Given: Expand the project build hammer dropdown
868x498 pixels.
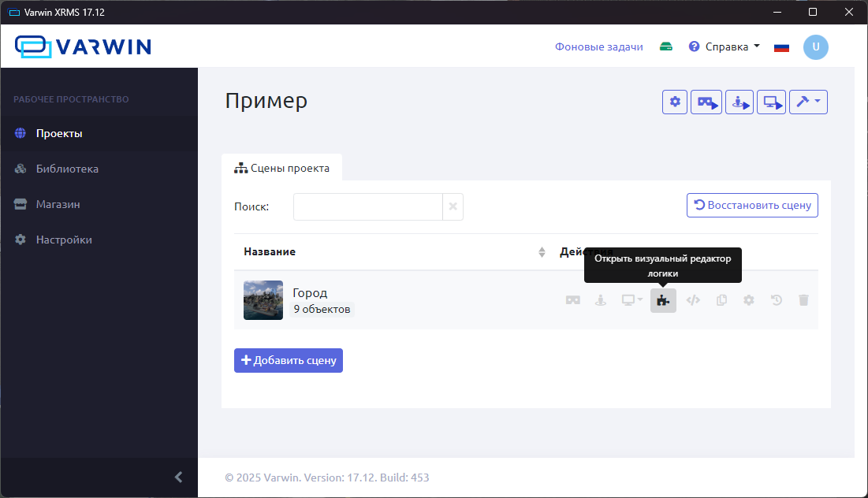Looking at the screenshot, I should (x=808, y=102).
